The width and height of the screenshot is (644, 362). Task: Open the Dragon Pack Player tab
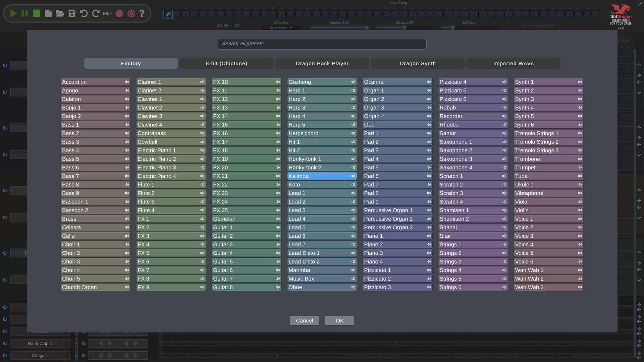coord(322,63)
